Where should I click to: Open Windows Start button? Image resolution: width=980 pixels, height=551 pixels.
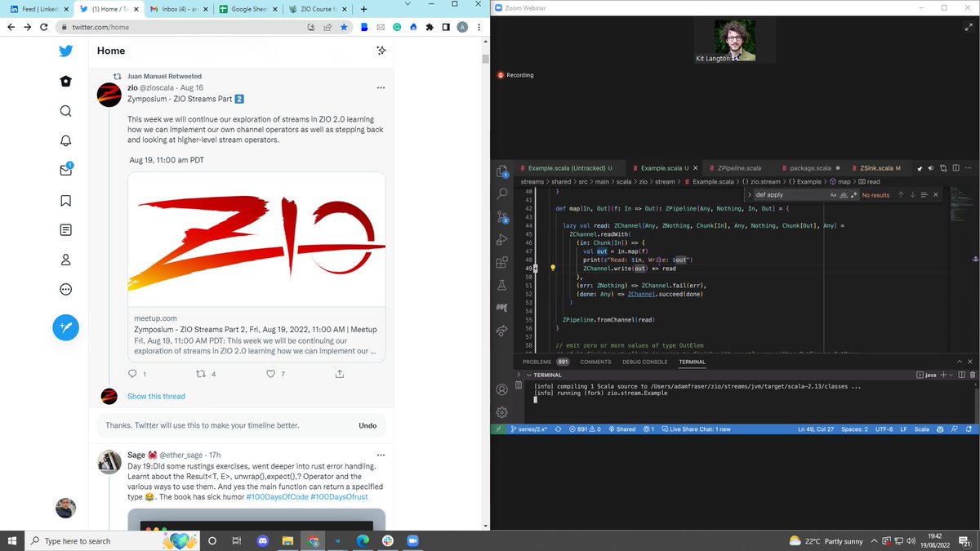[x=11, y=540]
